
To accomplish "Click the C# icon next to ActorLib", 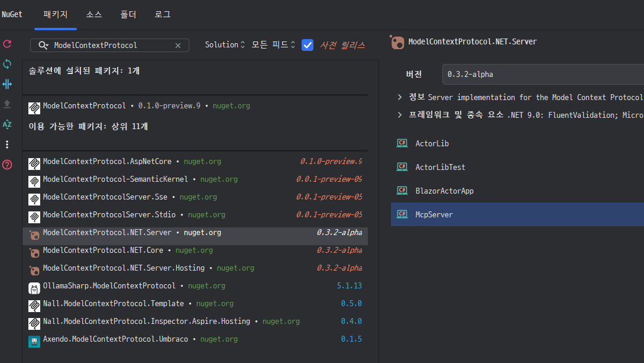I will coord(402,143).
